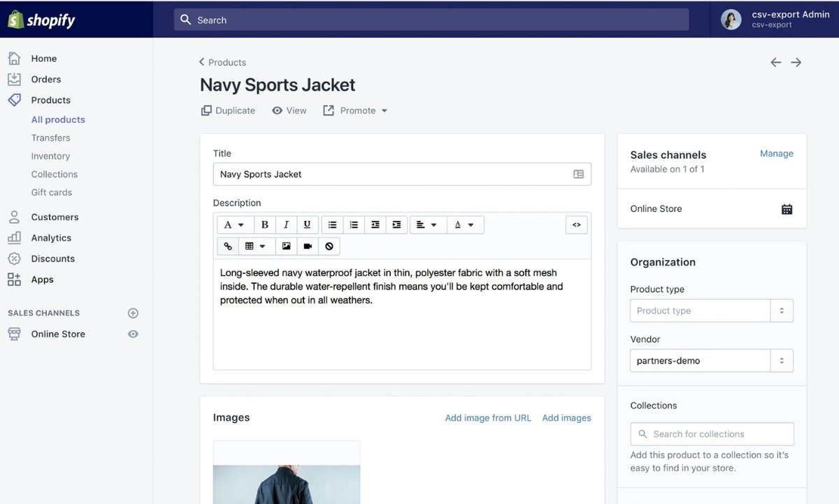Click title field card icon
839x504 pixels.
(x=578, y=174)
